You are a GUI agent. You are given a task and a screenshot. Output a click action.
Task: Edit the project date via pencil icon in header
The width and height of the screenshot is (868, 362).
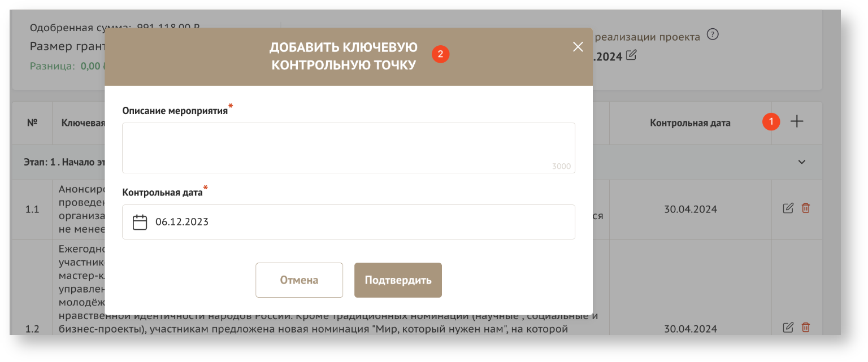tap(631, 55)
